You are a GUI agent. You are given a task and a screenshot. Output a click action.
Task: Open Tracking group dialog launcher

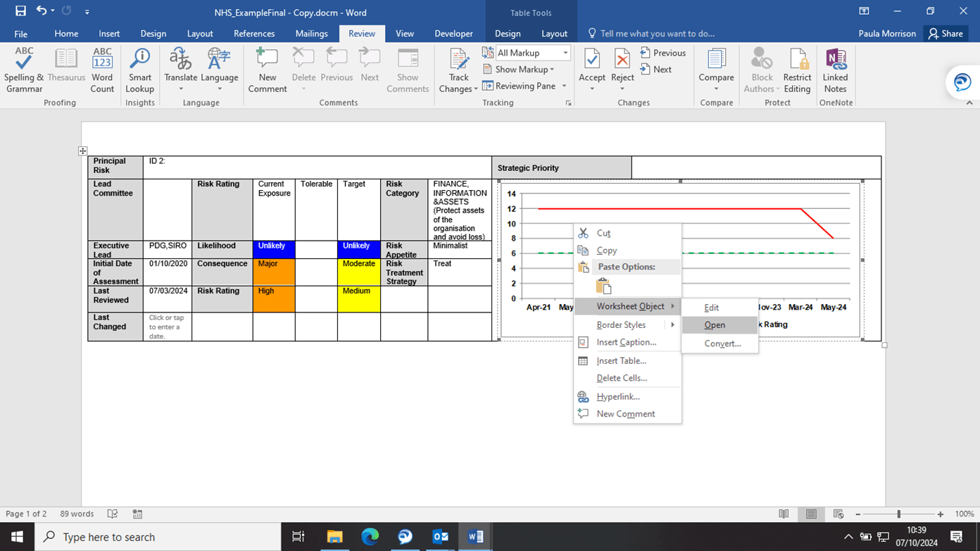568,103
